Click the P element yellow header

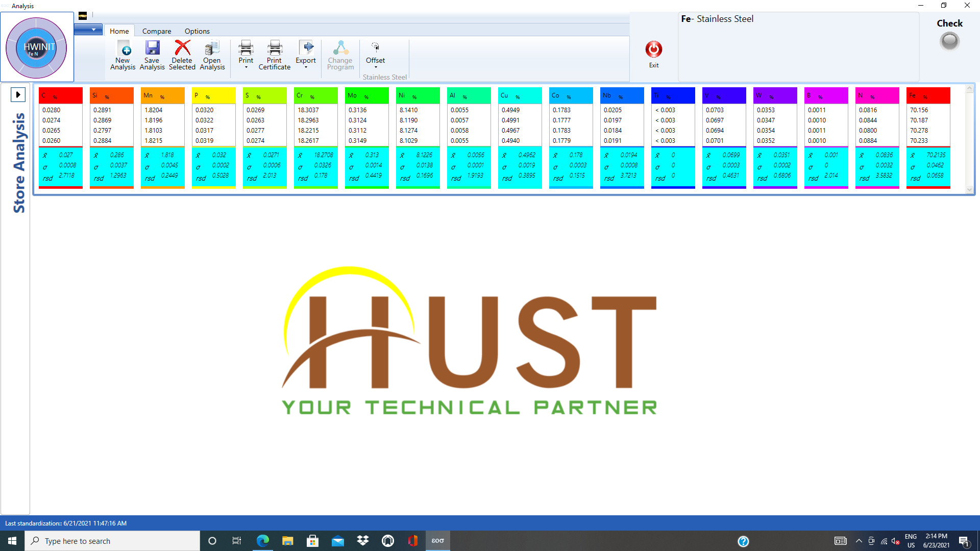pos(214,95)
